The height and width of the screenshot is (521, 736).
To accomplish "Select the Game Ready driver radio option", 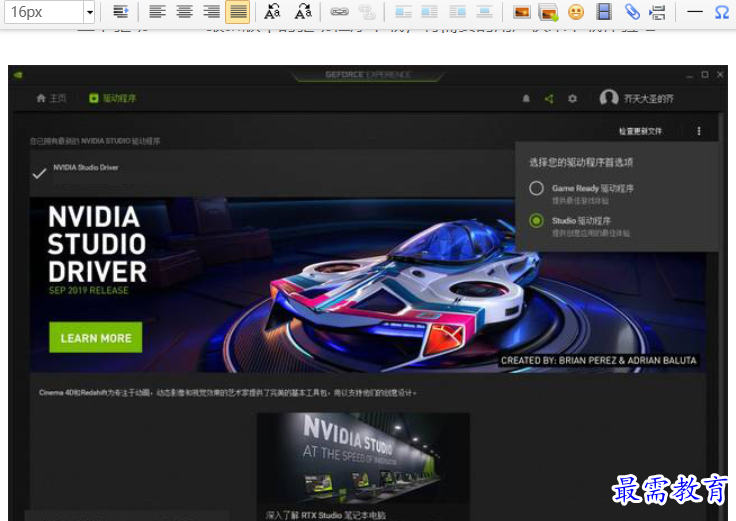I will 537,188.
